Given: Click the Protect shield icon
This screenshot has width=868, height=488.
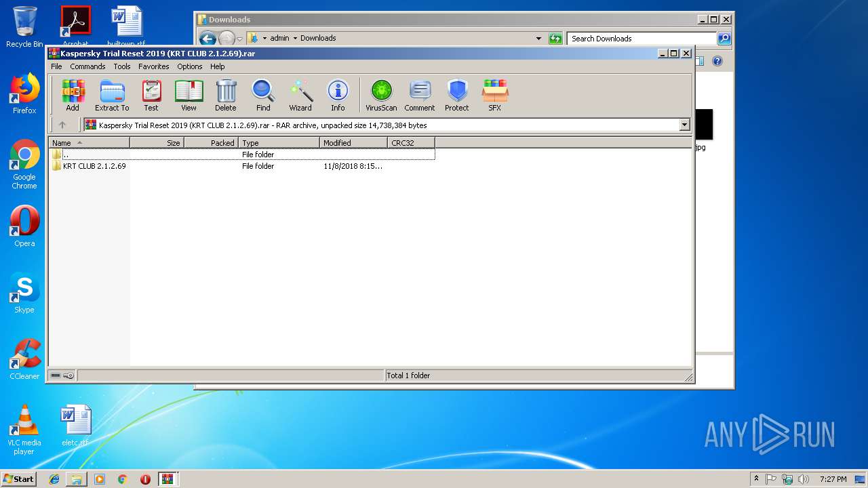Looking at the screenshot, I should coord(457,95).
